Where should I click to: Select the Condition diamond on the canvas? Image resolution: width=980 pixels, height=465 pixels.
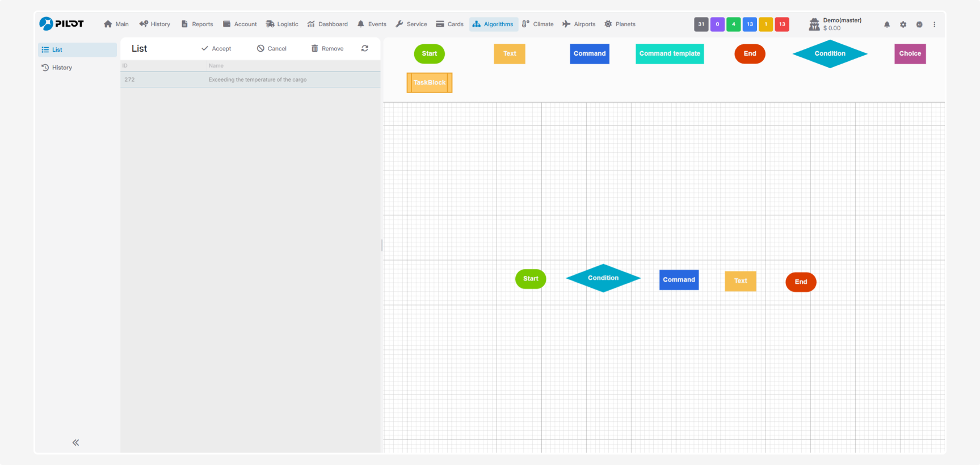click(603, 278)
